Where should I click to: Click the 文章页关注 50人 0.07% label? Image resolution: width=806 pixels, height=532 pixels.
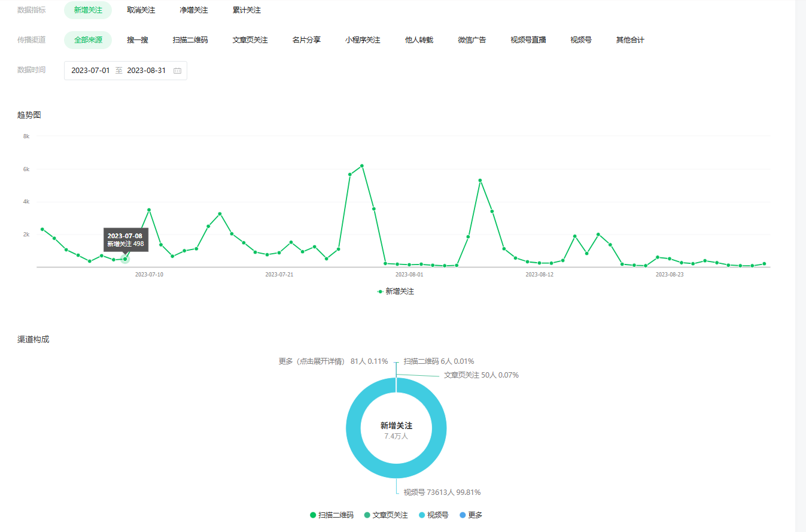481,375
